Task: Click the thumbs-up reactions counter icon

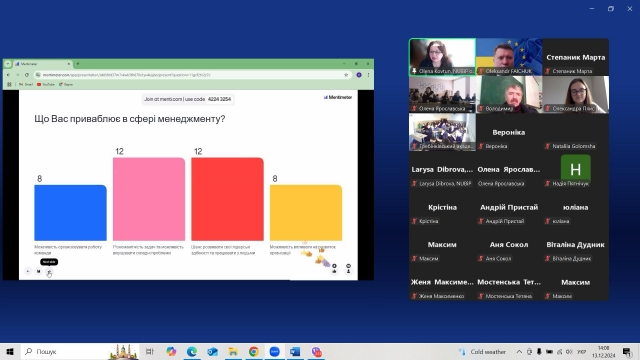Action: point(334,268)
